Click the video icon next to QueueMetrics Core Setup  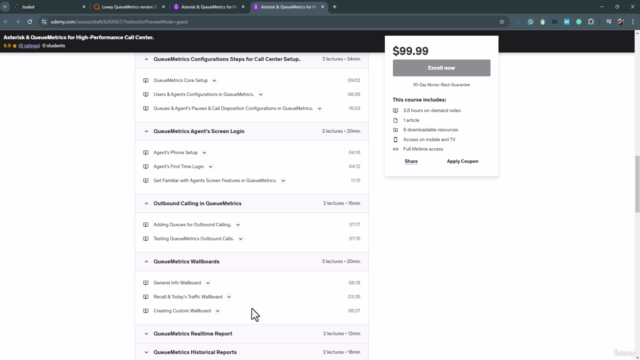pos(146,80)
